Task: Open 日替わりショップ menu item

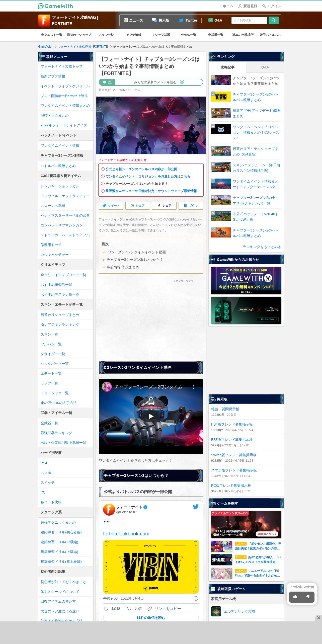Action: 79,35
